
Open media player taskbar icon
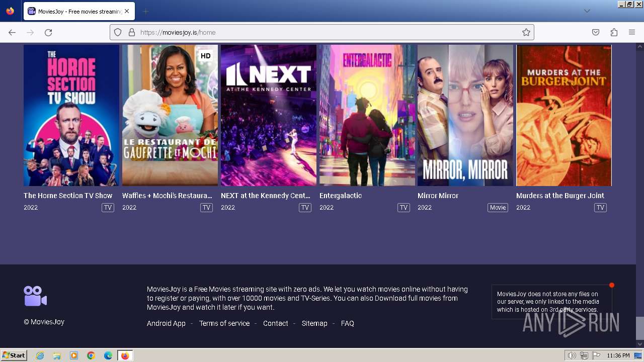(x=74, y=355)
